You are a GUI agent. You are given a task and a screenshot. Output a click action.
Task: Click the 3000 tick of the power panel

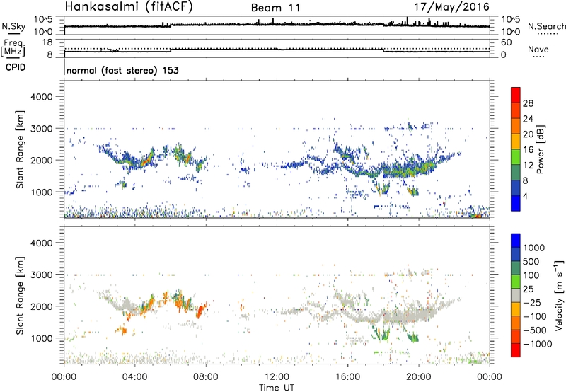coord(41,129)
